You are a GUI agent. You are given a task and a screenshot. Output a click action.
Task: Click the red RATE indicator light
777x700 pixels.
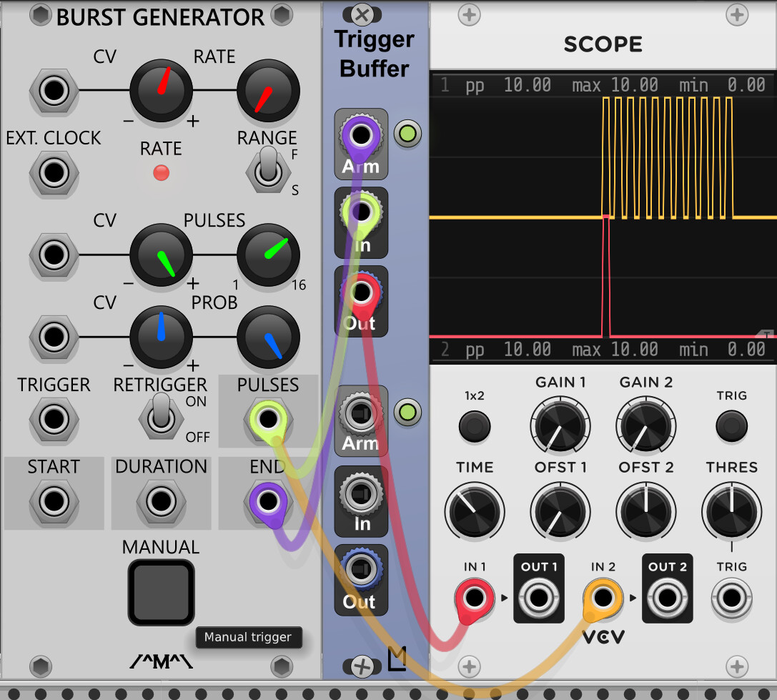161,173
